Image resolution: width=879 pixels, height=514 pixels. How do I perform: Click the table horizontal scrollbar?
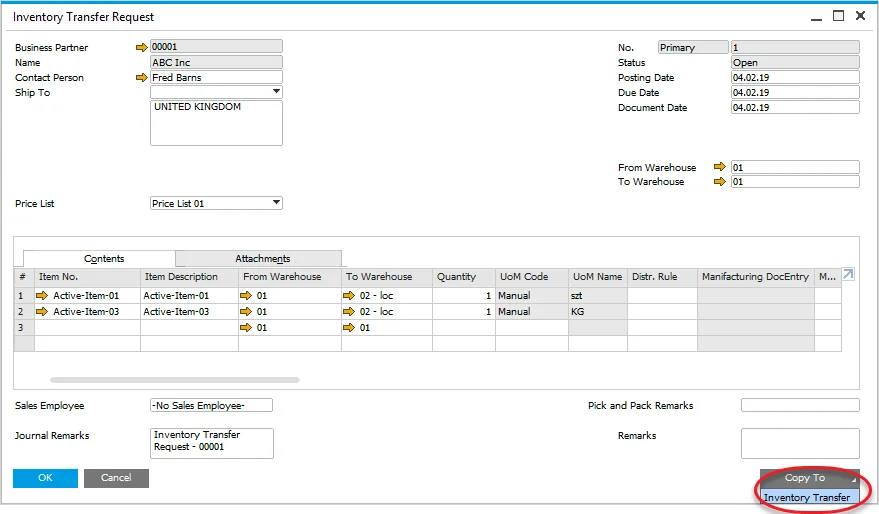(x=175, y=380)
